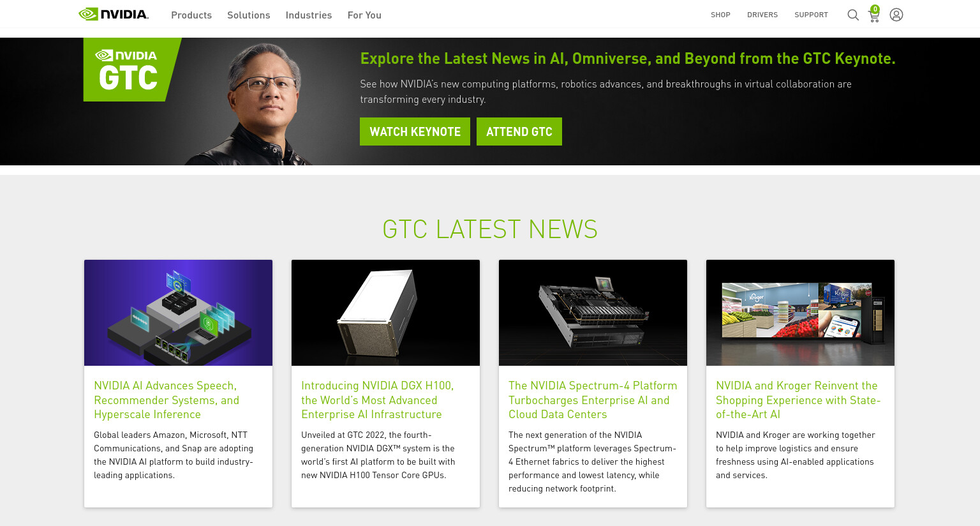Open the Support link in header
980x526 pixels.
click(x=811, y=15)
